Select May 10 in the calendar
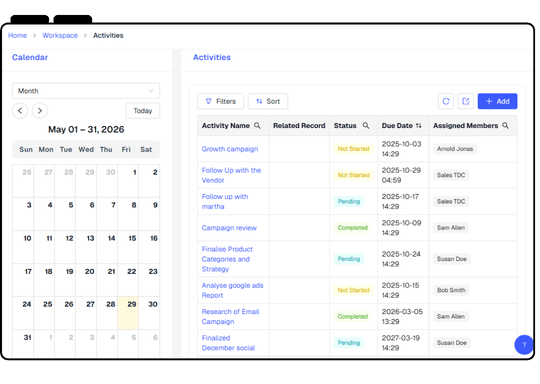 (23, 247)
